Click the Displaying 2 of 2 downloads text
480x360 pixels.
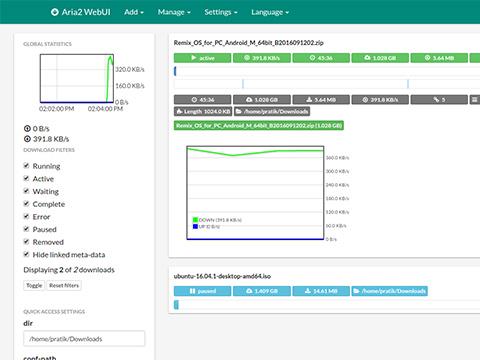click(x=69, y=270)
